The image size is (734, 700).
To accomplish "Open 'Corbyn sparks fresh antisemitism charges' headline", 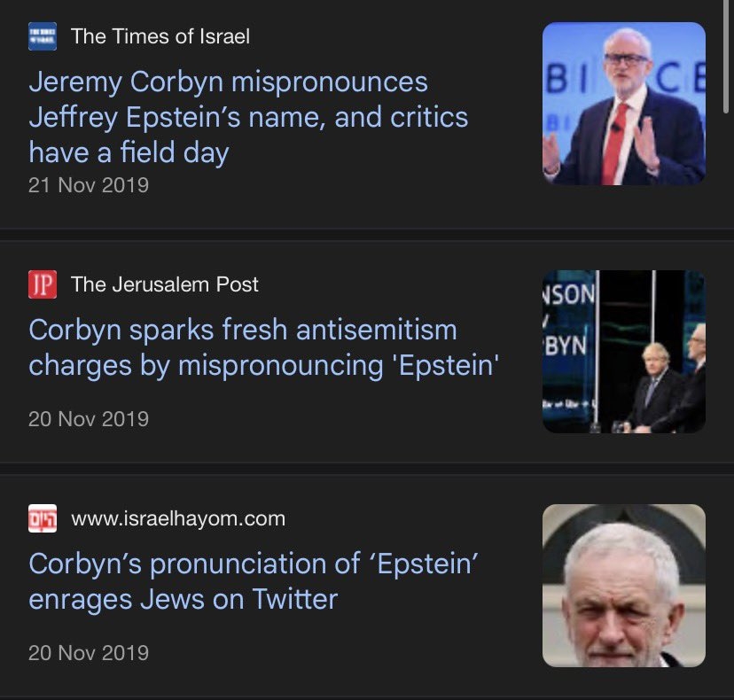I will 263,347.
